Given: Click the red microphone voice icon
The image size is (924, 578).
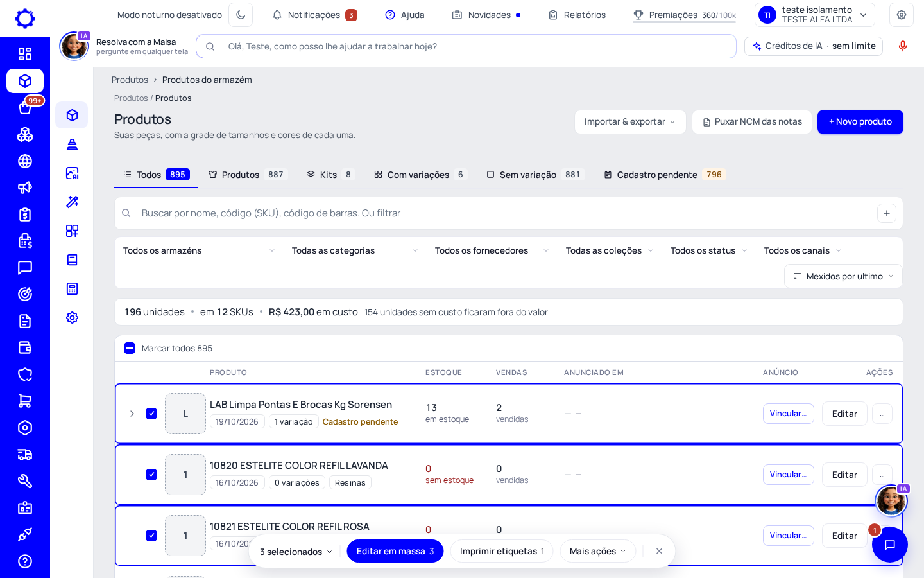Looking at the screenshot, I should tap(903, 46).
